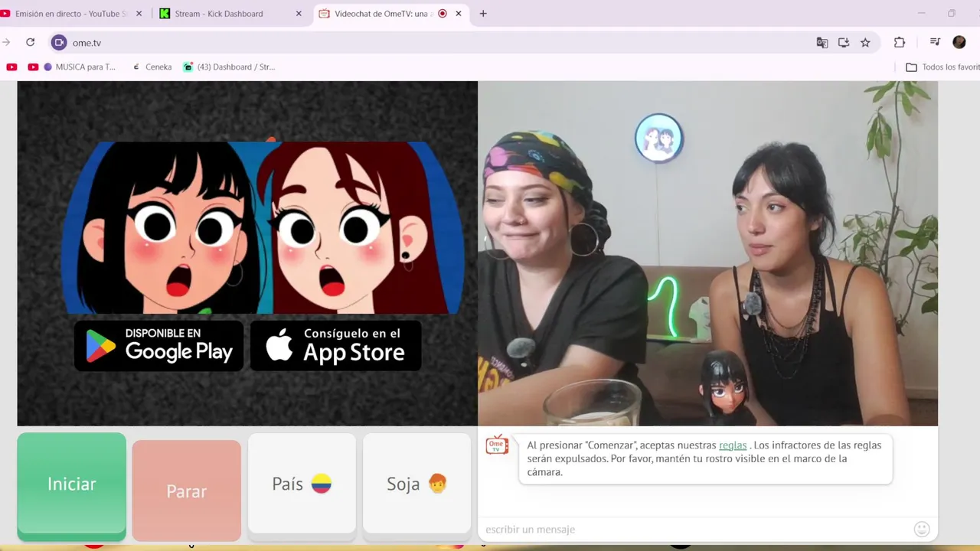This screenshot has height=551, width=980.
Task: Open the emoji picker smiley icon
Action: (922, 529)
